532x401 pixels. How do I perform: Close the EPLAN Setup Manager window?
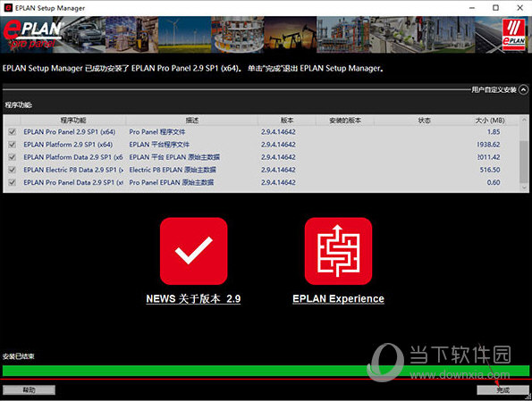519,8
